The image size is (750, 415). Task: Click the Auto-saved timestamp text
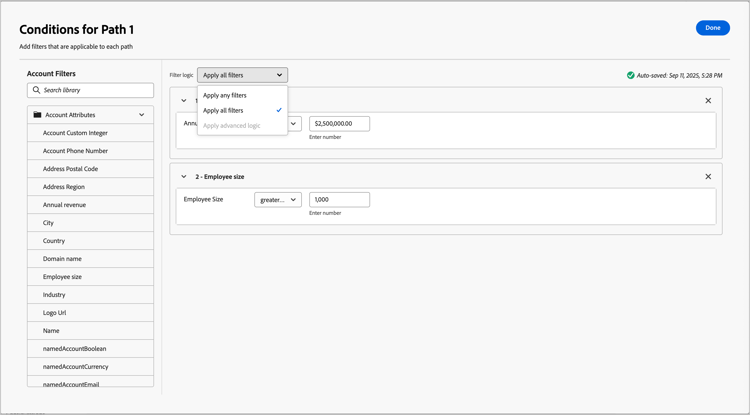[679, 76]
